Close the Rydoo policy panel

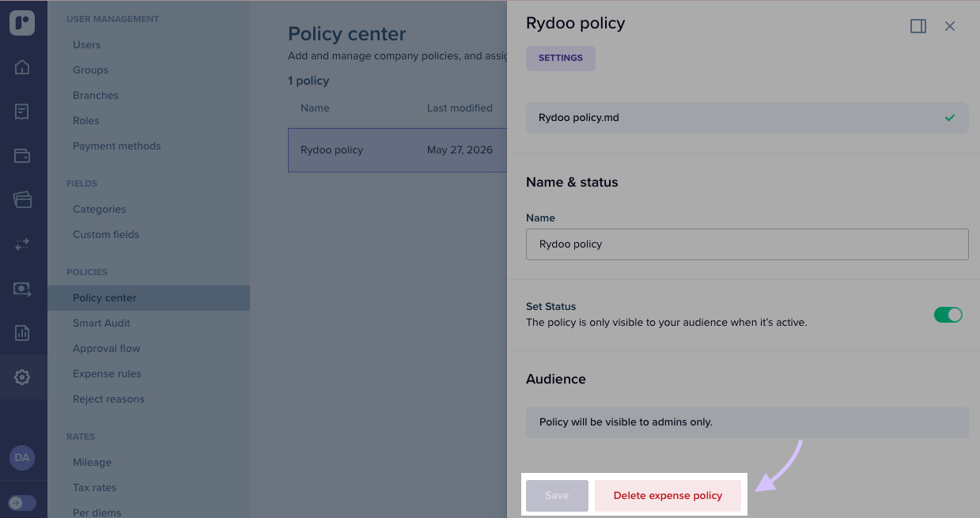pyautogui.click(x=950, y=26)
